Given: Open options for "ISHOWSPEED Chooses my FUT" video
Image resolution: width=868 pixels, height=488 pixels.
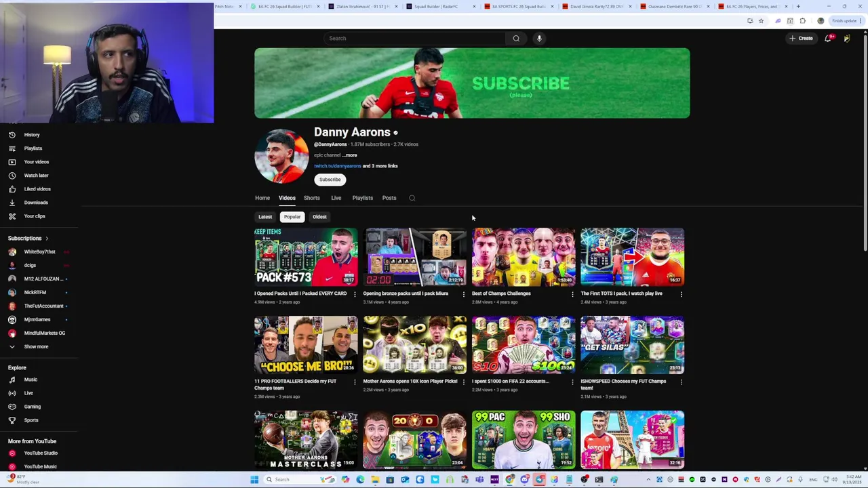Looking at the screenshot, I should tap(682, 382).
